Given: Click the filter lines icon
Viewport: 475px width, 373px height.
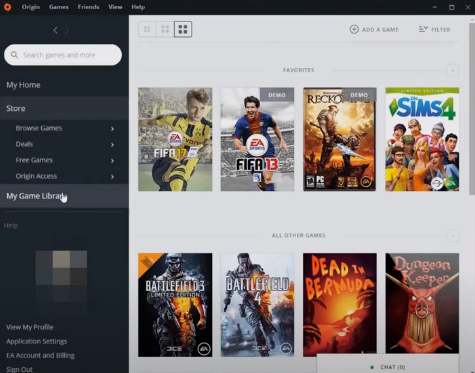Looking at the screenshot, I should [x=423, y=29].
